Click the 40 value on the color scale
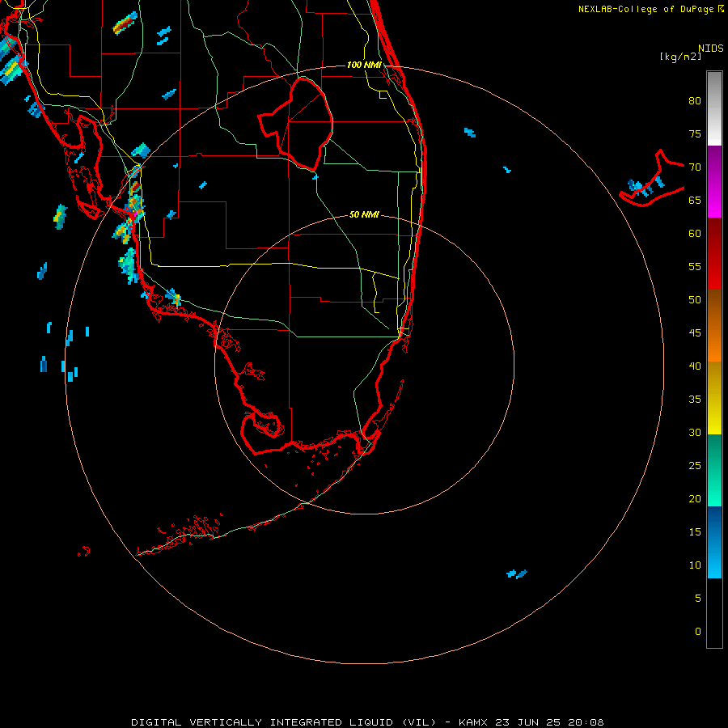728x728 pixels. [x=695, y=366]
